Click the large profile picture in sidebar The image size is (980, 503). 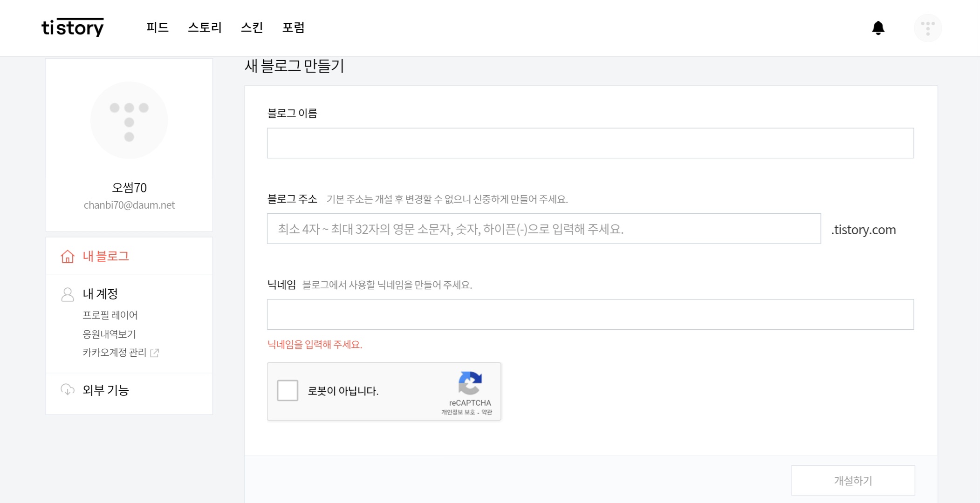(129, 121)
